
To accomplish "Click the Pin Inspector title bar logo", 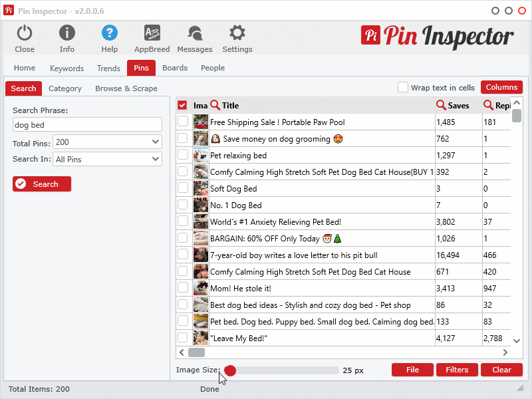I will coord(9,10).
